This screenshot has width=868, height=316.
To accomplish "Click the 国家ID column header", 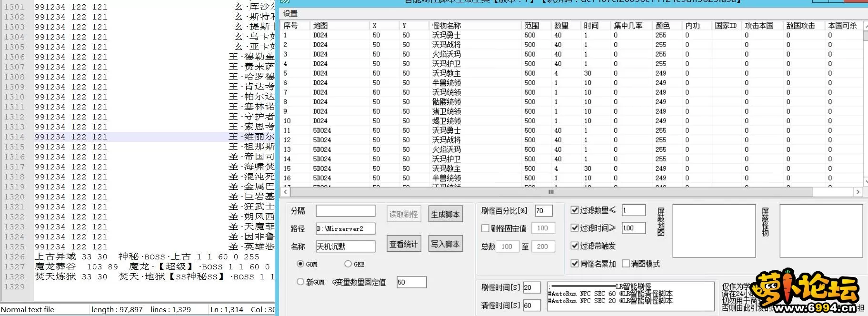I will [x=727, y=26].
